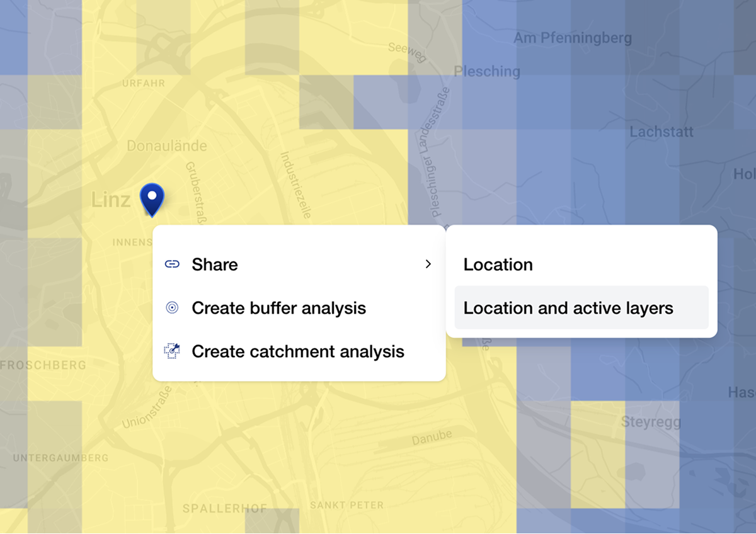Click the UNTERGAUMBERG district label
This screenshot has height=534, width=756.
click(x=60, y=458)
